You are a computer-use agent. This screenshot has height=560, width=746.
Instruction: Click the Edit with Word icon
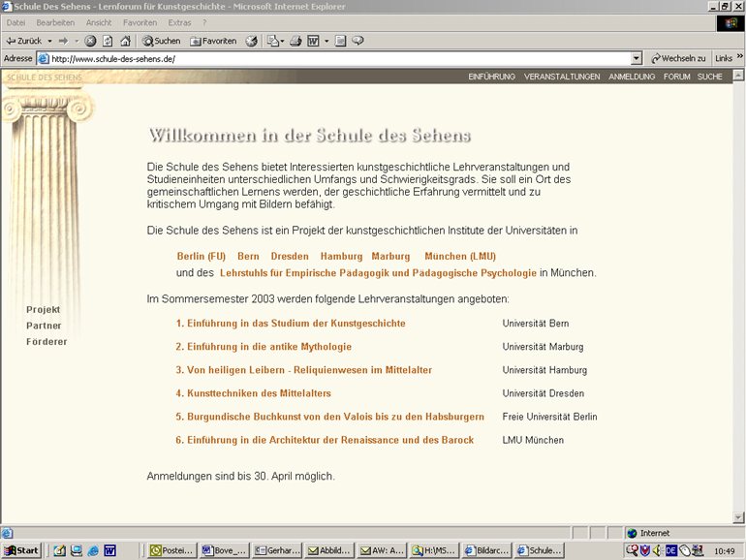tap(313, 41)
